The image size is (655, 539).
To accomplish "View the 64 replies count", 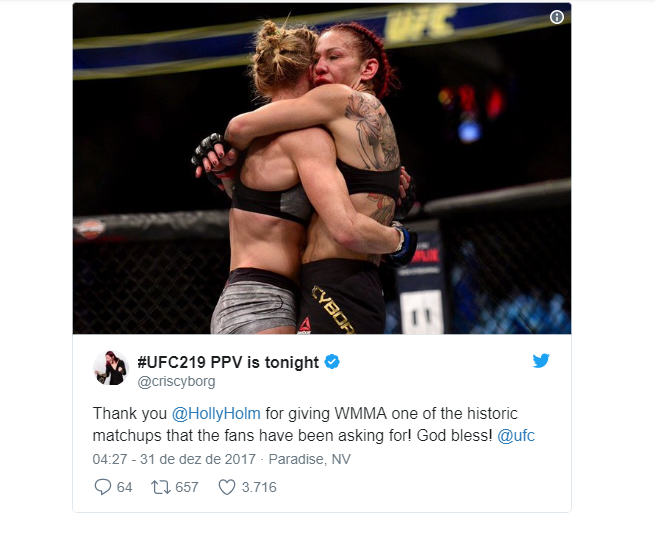I will point(124,487).
